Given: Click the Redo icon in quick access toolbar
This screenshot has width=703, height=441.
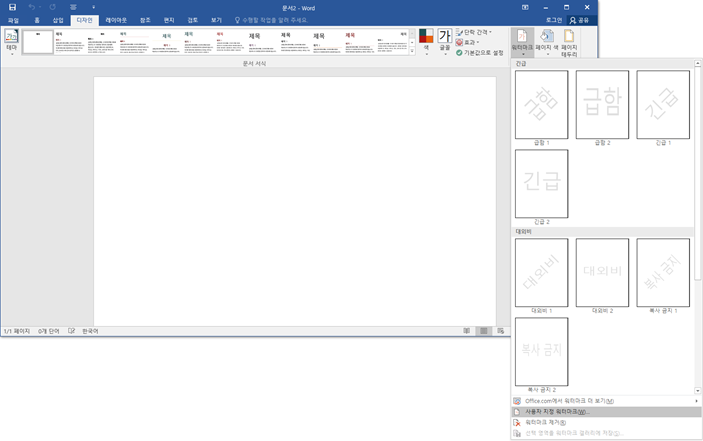Looking at the screenshot, I should tap(52, 7).
